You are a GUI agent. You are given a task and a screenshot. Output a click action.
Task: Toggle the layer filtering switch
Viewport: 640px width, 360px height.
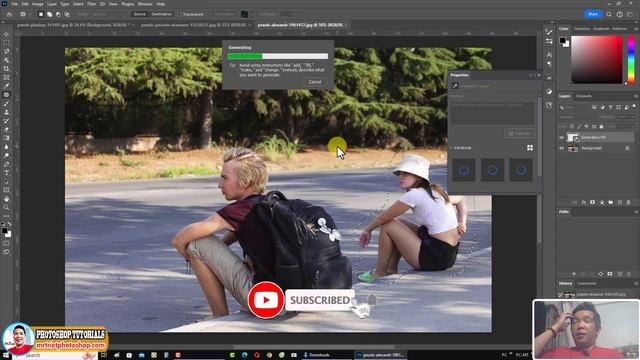point(633,107)
